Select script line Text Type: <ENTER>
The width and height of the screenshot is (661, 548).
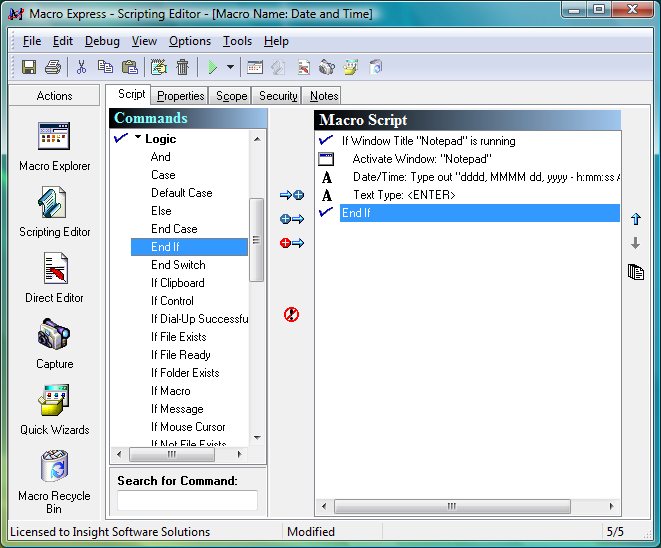tap(404, 195)
